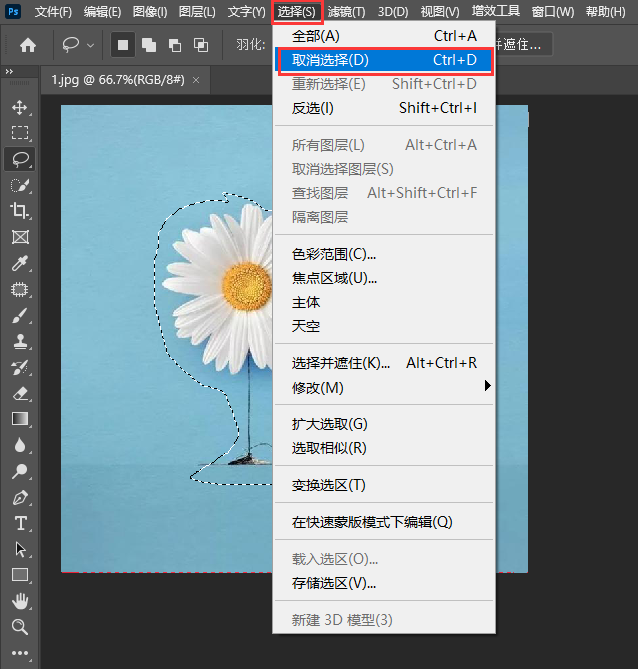Choose 扩大选取(G) menu item
Viewport: 638px width, 669px height.
pyautogui.click(x=384, y=424)
